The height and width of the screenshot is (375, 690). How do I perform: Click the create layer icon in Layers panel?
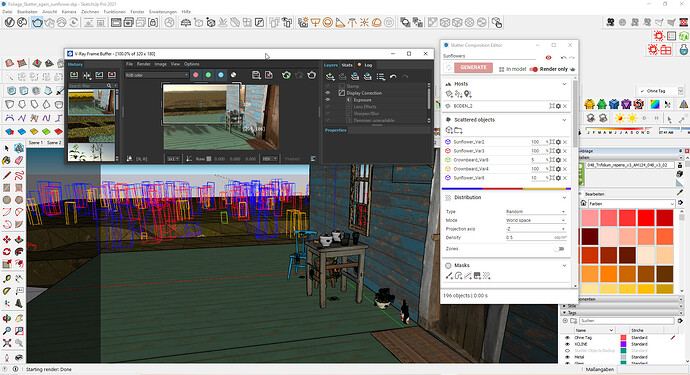(330, 77)
